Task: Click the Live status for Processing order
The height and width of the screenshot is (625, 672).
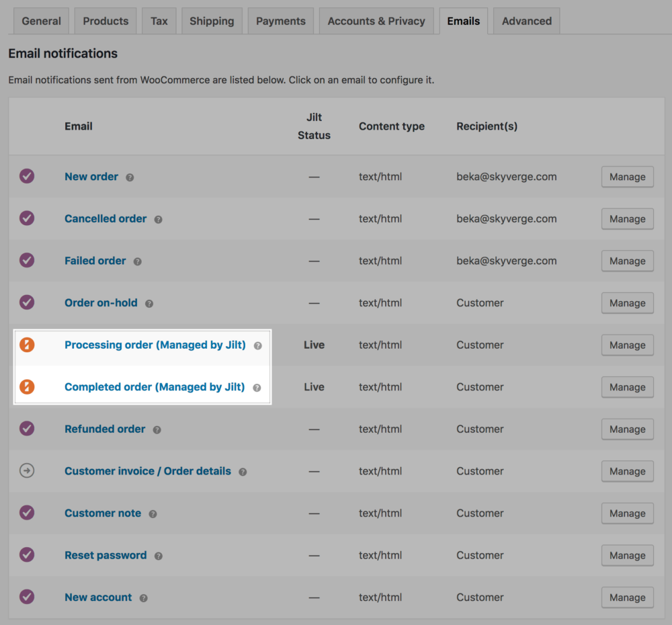Action: [314, 345]
